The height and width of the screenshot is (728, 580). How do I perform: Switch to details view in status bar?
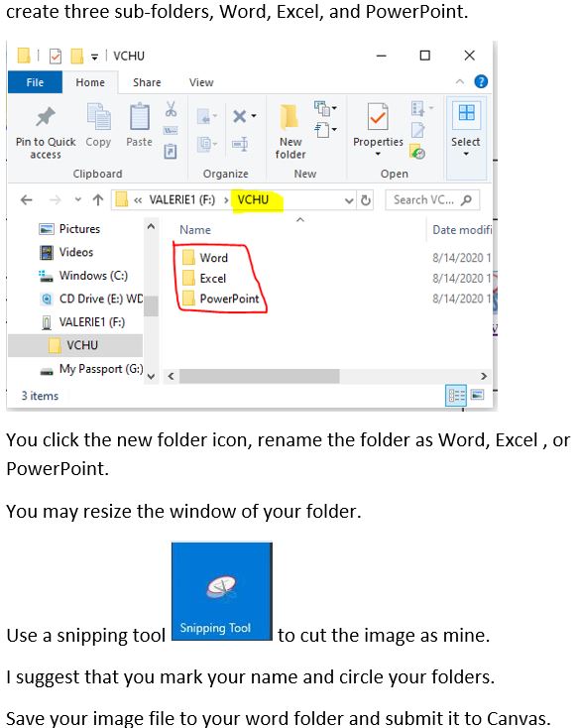click(x=456, y=396)
